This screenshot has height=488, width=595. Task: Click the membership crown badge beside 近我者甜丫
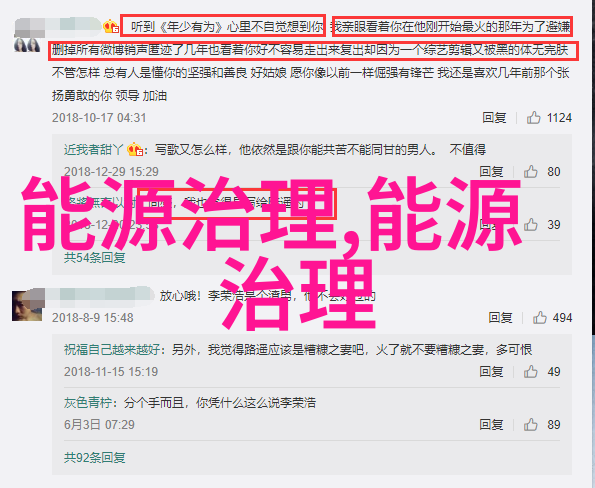pos(134,150)
